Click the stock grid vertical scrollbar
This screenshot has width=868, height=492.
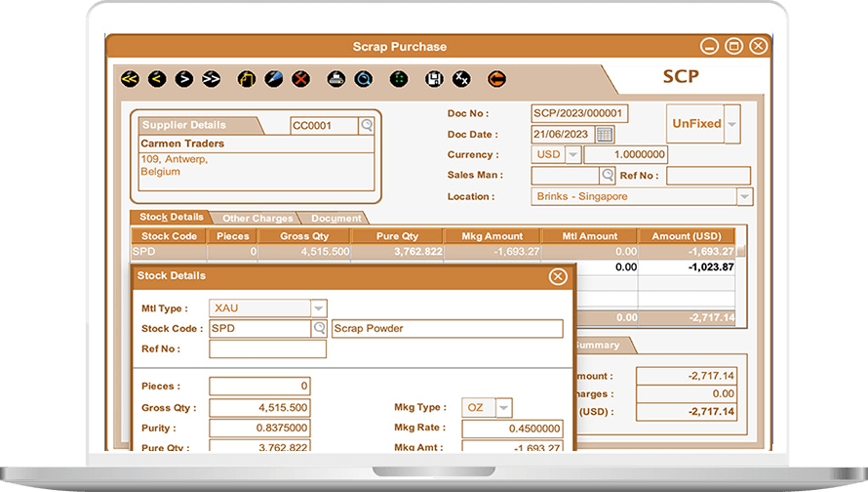pyautogui.click(x=740, y=277)
